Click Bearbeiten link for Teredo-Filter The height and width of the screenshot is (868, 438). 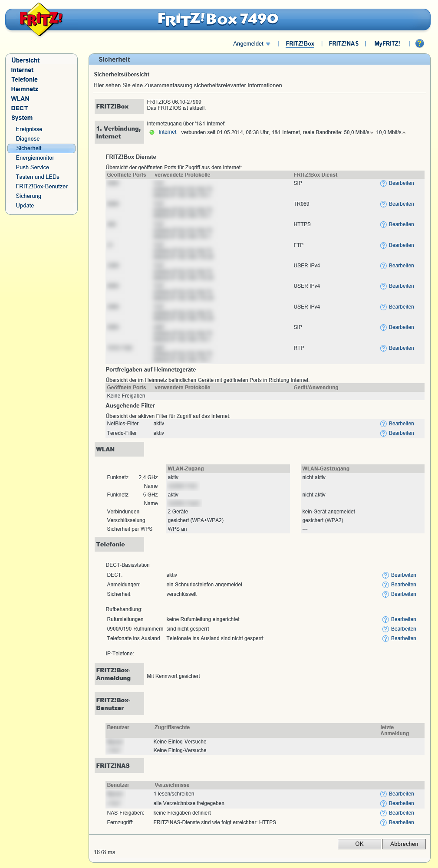tap(402, 433)
